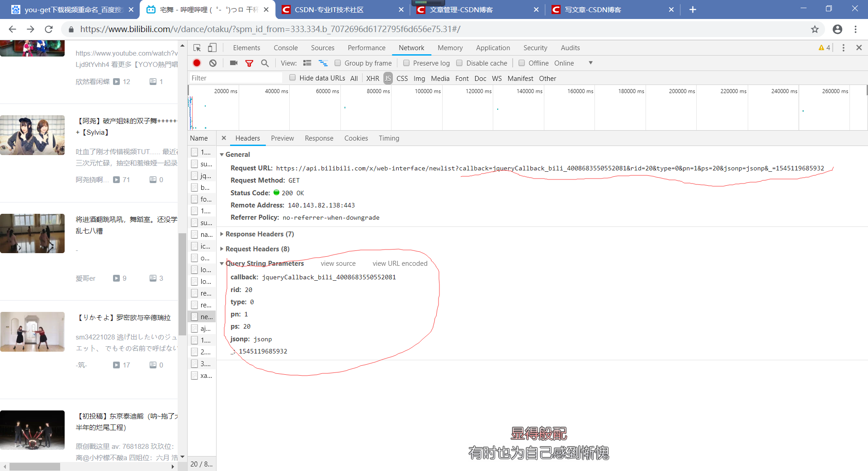
Task: Show All request types filter
Action: pyautogui.click(x=354, y=78)
